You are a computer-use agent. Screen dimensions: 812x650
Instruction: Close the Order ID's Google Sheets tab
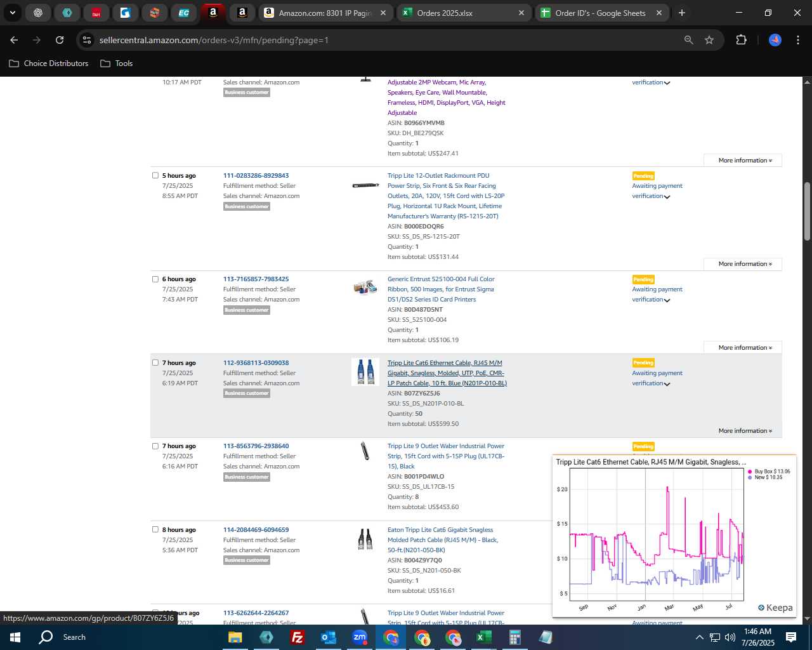pyautogui.click(x=659, y=13)
